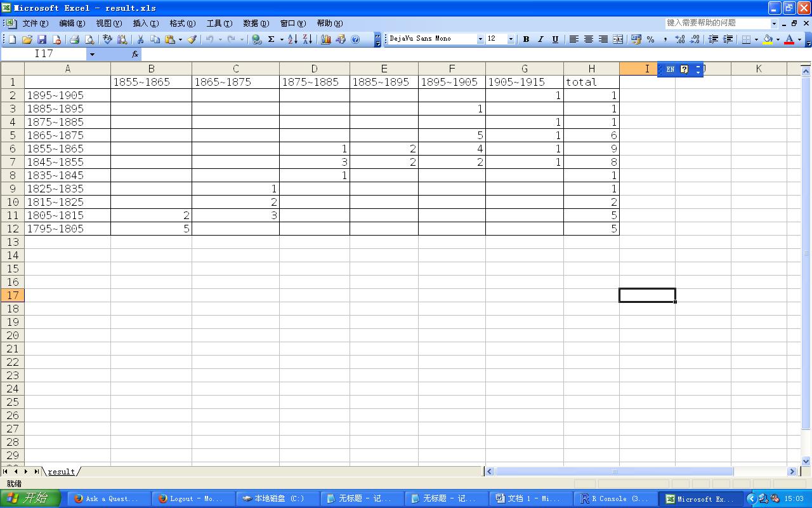Toggle italic formatting
This screenshot has height=508, width=812.
(540, 39)
